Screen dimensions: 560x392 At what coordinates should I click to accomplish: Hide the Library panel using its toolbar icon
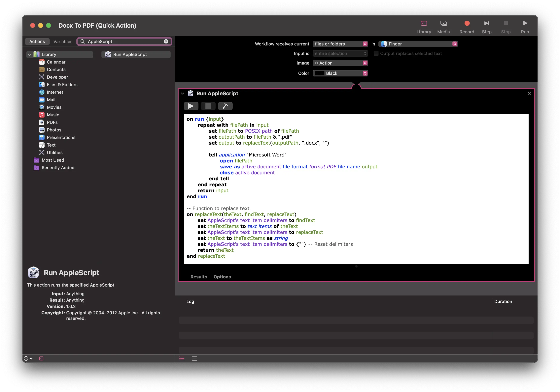click(424, 23)
